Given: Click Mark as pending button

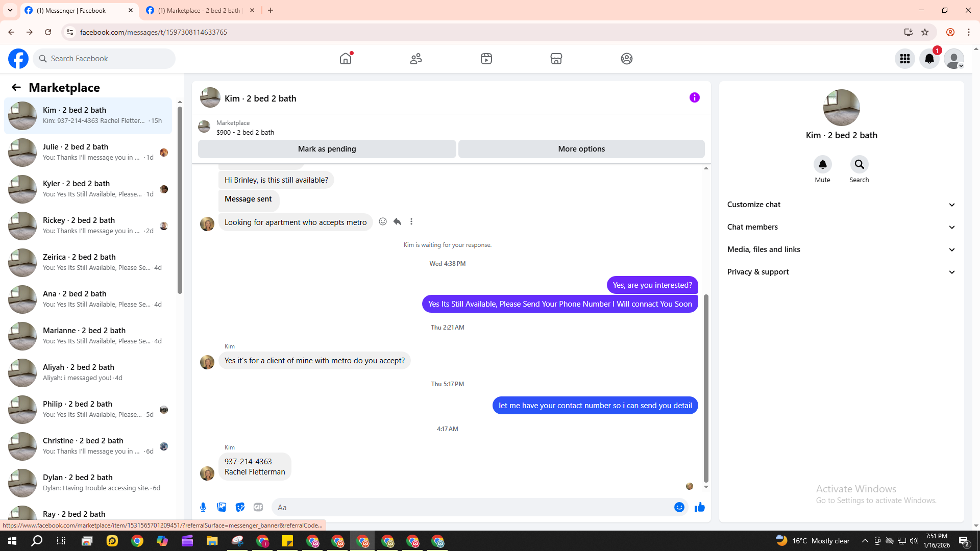Looking at the screenshot, I should [327, 149].
